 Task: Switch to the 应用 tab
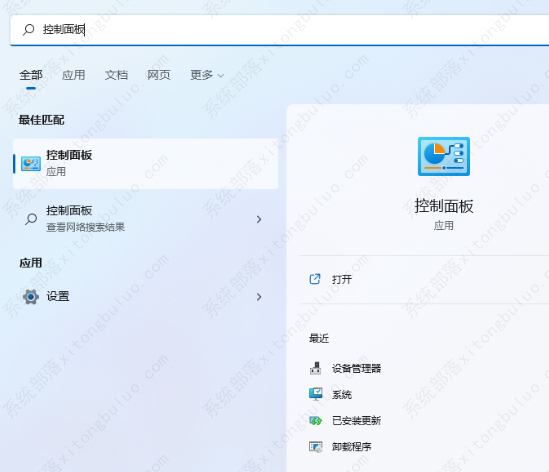click(74, 75)
